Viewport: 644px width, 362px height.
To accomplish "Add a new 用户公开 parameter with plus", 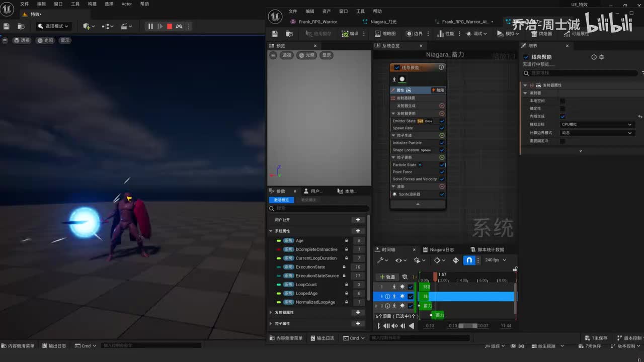I will coord(358,220).
